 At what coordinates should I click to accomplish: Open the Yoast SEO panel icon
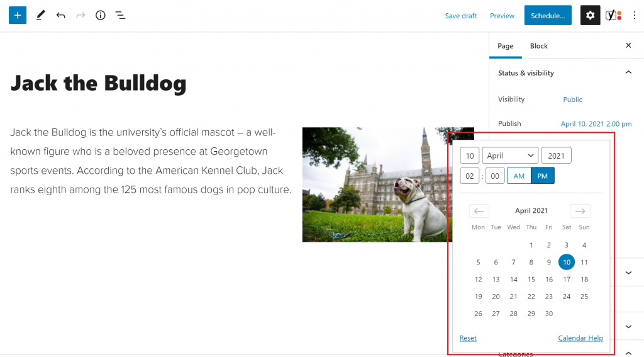click(613, 16)
